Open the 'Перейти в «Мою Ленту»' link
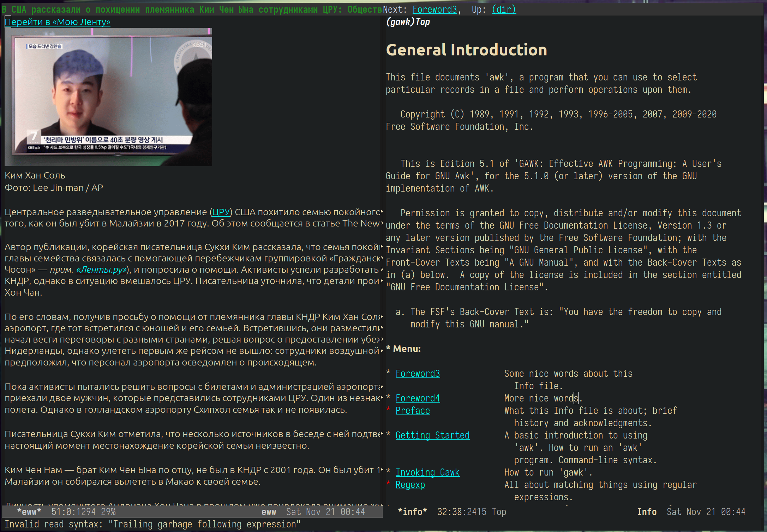The width and height of the screenshot is (767, 532). click(x=58, y=22)
